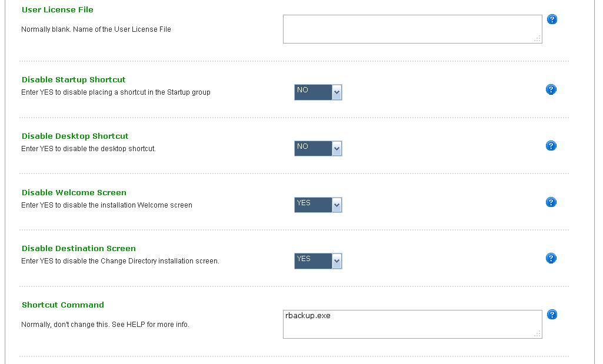Open help for User License File
603x364 pixels.
click(x=552, y=19)
